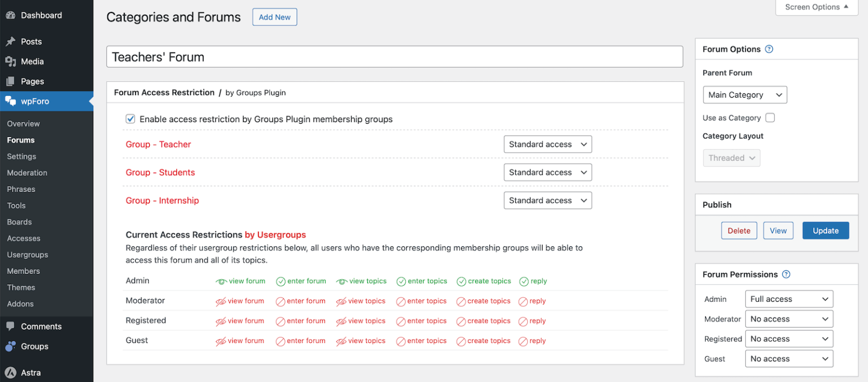This screenshot has width=868, height=382.
Task: Uncheck Enable access restriction by Groups Plugin
Action: (131, 119)
